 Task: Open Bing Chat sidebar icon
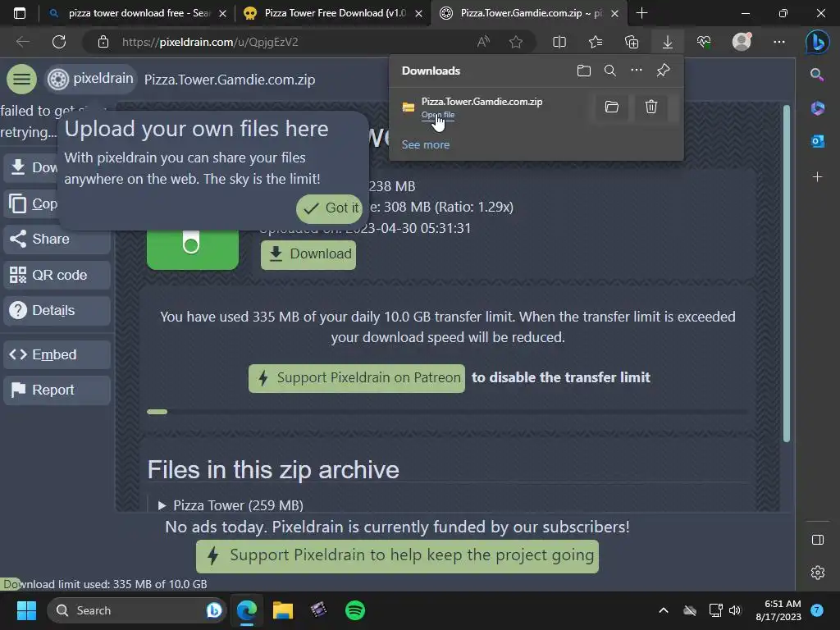818,42
